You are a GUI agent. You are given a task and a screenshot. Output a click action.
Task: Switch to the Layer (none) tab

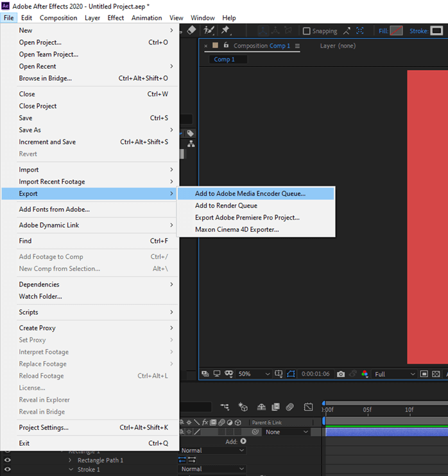click(x=338, y=46)
